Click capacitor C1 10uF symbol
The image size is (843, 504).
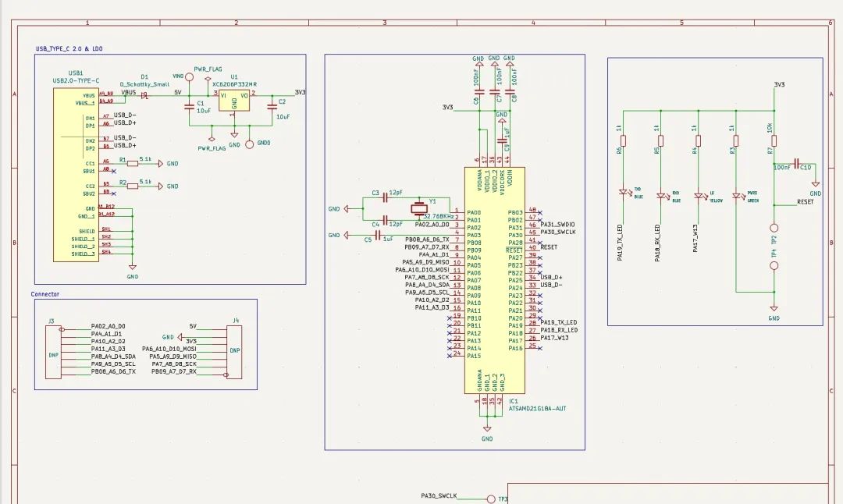pyautogui.click(x=189, y=107)
